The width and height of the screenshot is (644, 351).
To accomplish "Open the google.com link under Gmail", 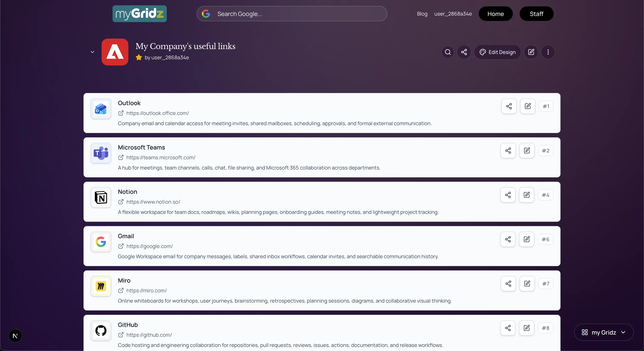I will (149, 246).
